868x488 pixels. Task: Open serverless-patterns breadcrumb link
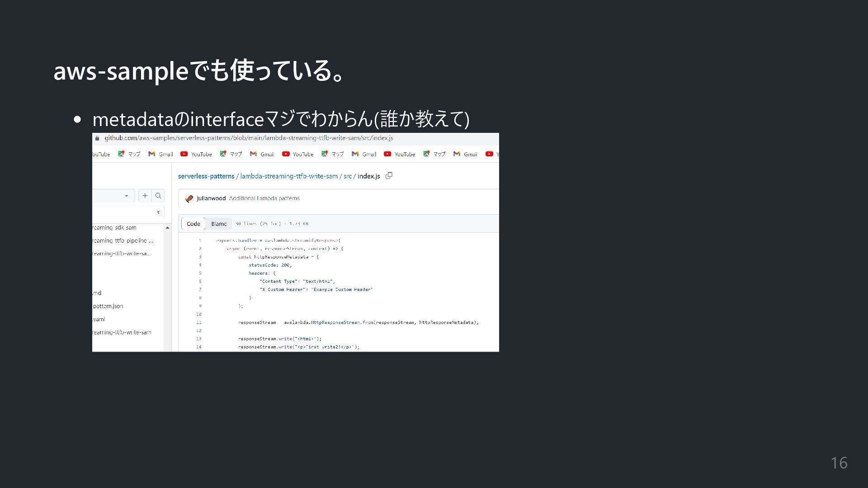pos(206,176)
